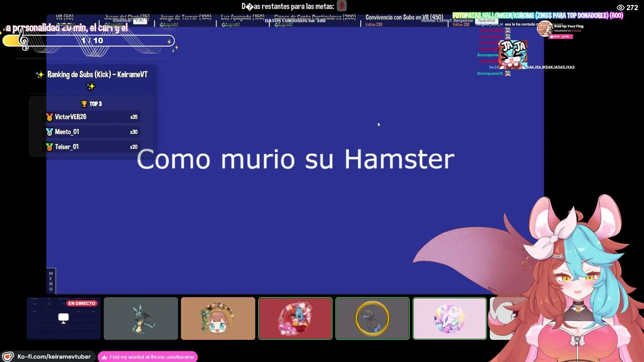Click the viewer count 272
The width and height of the screenshot is (644, 362).
pyautogui.click(x=632, y=8)
